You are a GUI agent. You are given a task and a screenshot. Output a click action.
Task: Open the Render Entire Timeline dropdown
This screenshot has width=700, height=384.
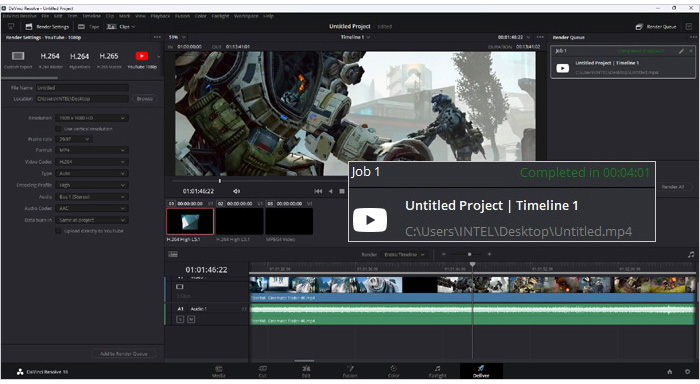404,255
